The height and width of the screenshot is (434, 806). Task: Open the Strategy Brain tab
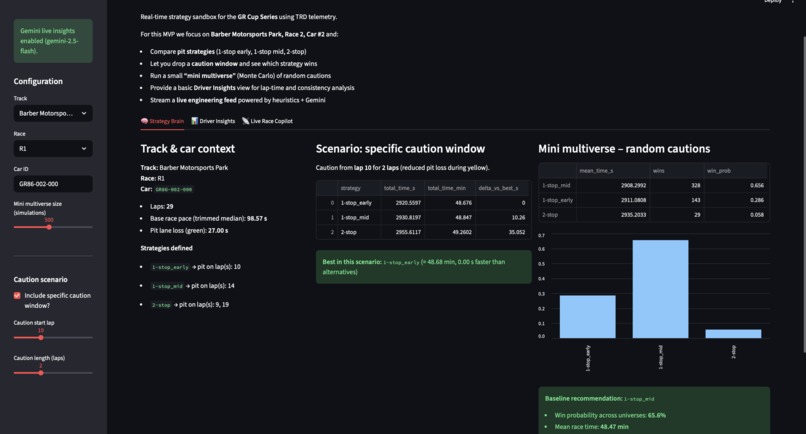tap(162, 121)
